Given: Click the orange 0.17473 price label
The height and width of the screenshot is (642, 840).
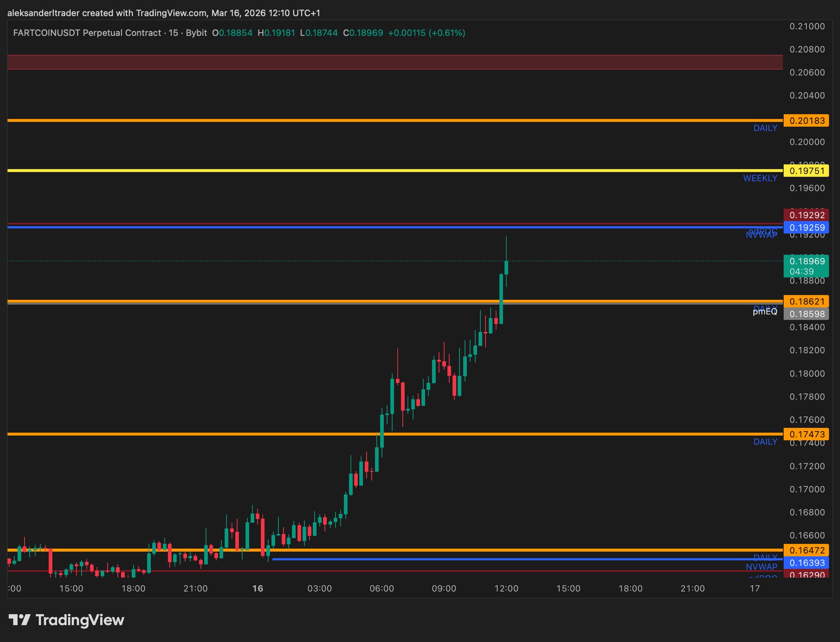Looking at the screenshot, I should pos(806,434).
